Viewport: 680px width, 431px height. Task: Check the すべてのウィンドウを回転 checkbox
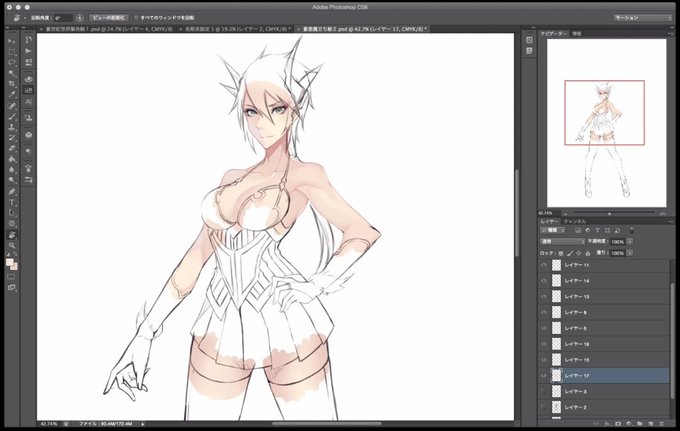(136, 18)
